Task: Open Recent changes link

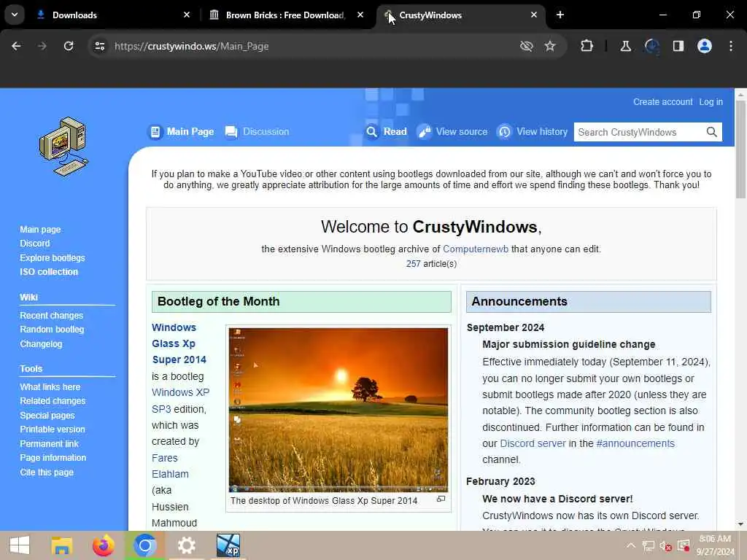Action: click(52, 316)
